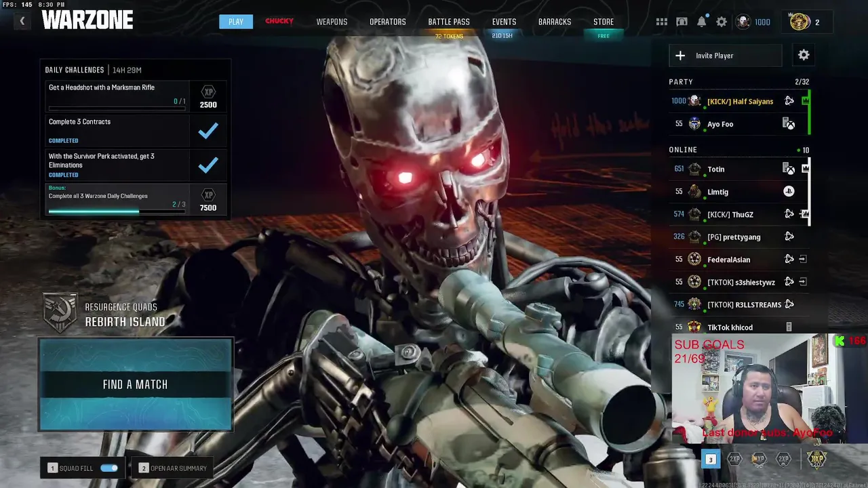Open the Chucky tab
Screen dimensions: 868x488
coord(279,21)
